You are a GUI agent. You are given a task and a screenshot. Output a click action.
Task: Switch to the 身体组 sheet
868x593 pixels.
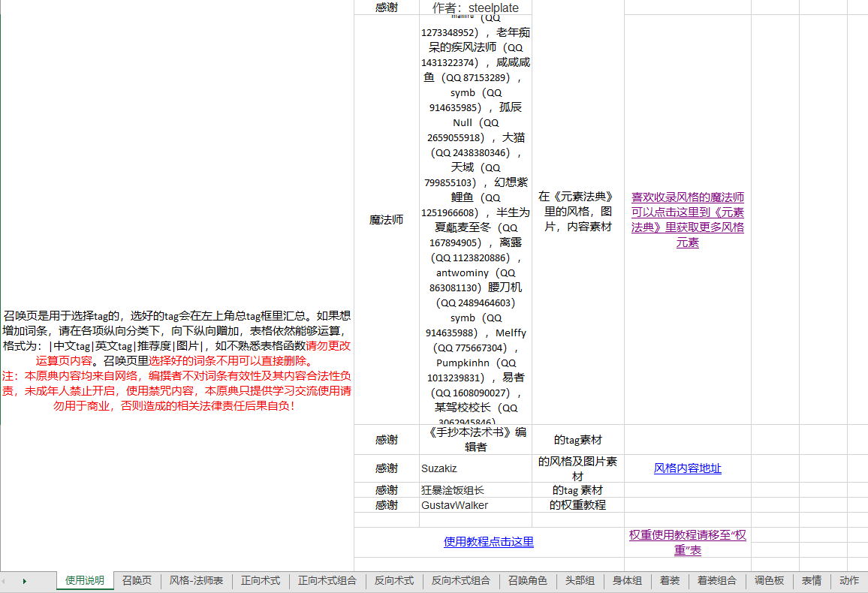pyautogui.click(x=627, y=580)
